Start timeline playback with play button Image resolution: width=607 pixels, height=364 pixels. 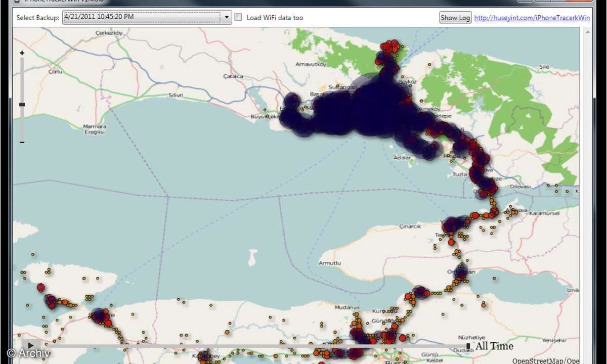[x=30, y=345]
